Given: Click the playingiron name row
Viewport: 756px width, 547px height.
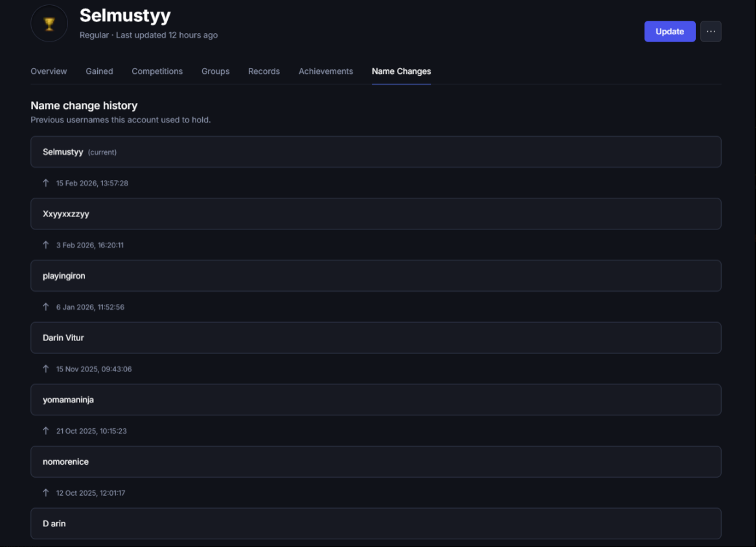Looking at the screenshot, I should [376, 276].
